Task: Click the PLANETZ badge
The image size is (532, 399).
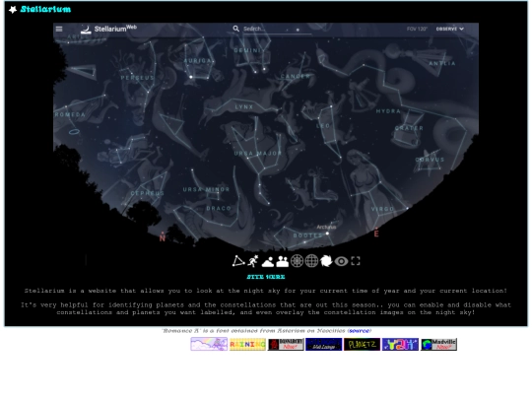Action: pos(362,345)
